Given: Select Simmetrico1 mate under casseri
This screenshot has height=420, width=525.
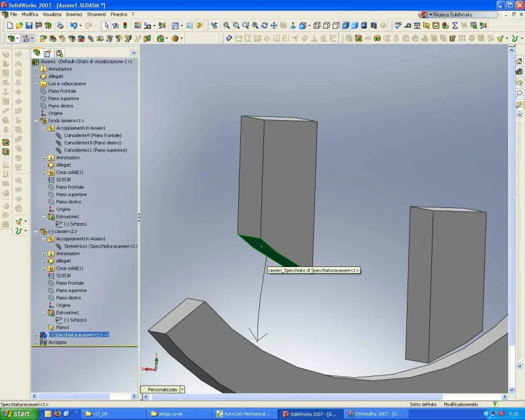Looking at the screenshot, I should [100, 246].
